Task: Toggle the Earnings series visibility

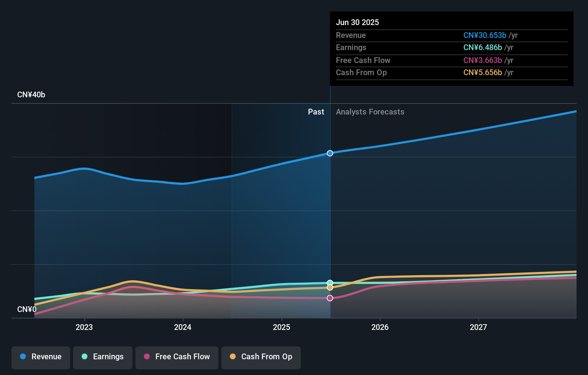Action: click(103, 357)
